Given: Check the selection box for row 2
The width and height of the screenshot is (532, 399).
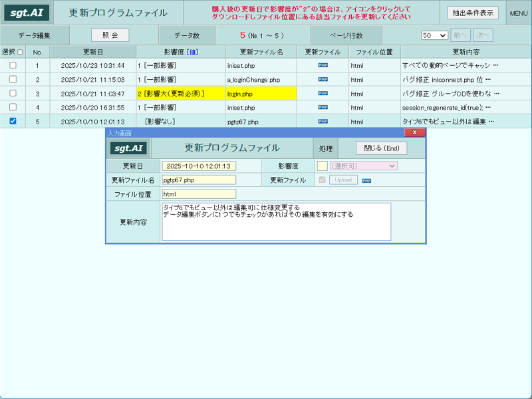Looking at the screenshot, I should [13, 79].
